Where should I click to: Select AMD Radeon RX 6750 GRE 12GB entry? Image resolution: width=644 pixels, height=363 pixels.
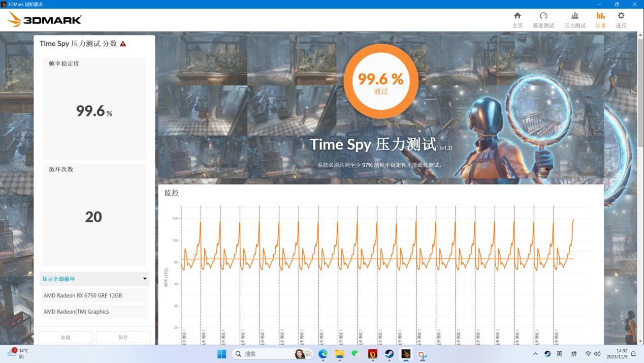(94, 295)
